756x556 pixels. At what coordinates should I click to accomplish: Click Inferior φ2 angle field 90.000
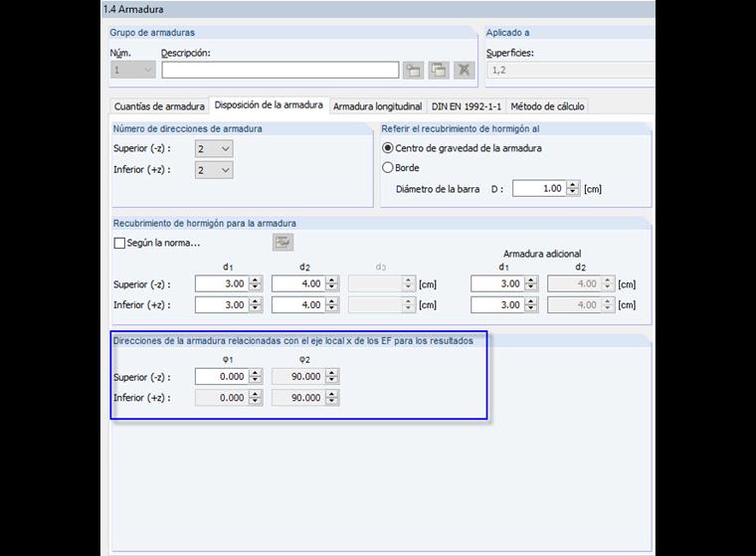pos(298,398)
